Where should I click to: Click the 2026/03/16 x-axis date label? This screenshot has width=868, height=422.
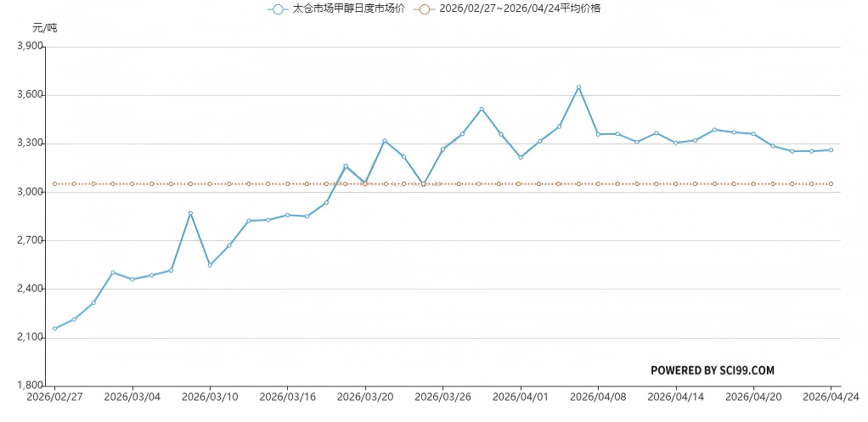point(287,397)
